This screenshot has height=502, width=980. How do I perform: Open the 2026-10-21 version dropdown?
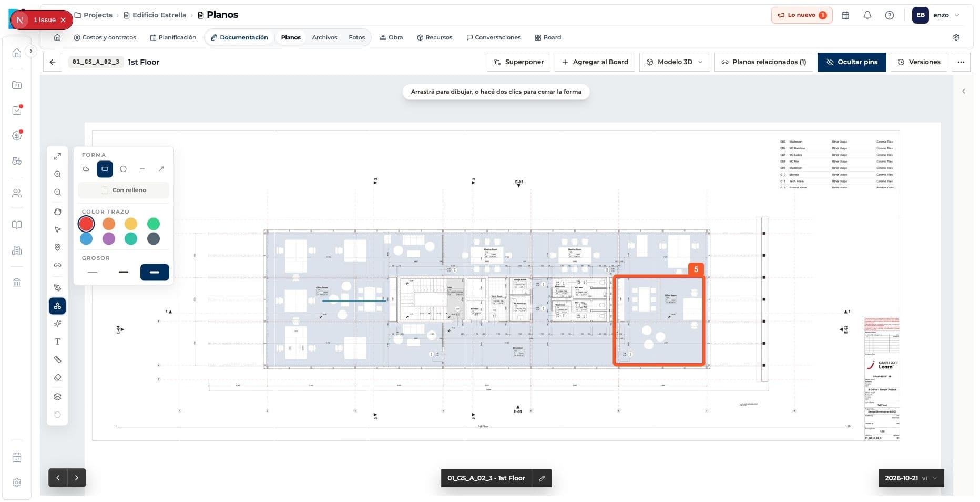pos(912,478)
